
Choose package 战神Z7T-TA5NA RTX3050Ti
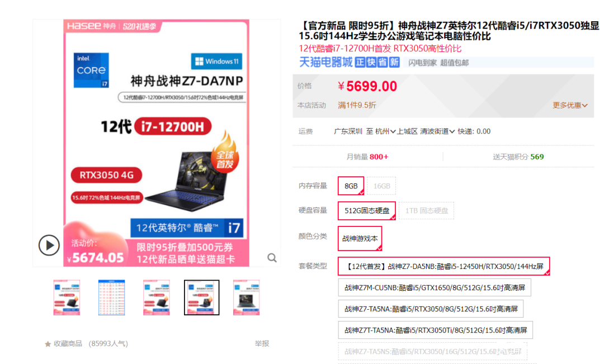(x=435, y=330)
